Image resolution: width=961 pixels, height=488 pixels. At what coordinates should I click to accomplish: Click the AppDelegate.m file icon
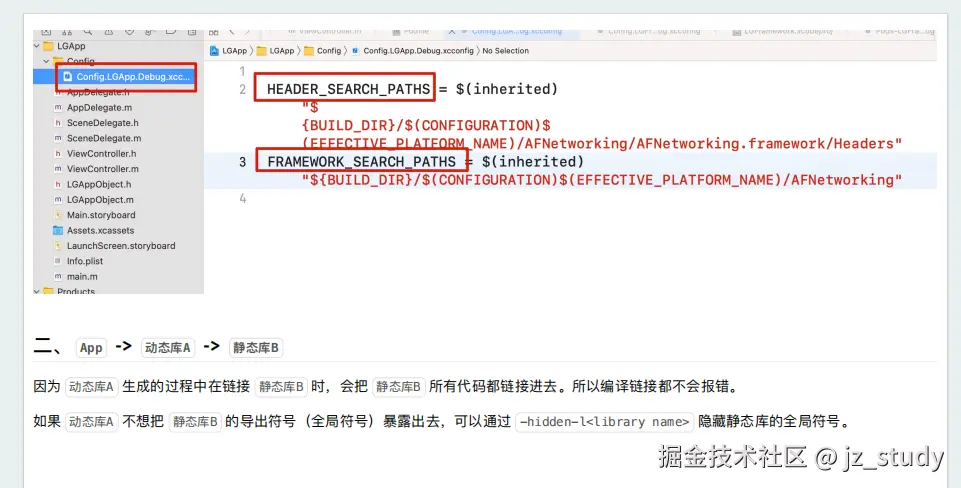(58, 107)
